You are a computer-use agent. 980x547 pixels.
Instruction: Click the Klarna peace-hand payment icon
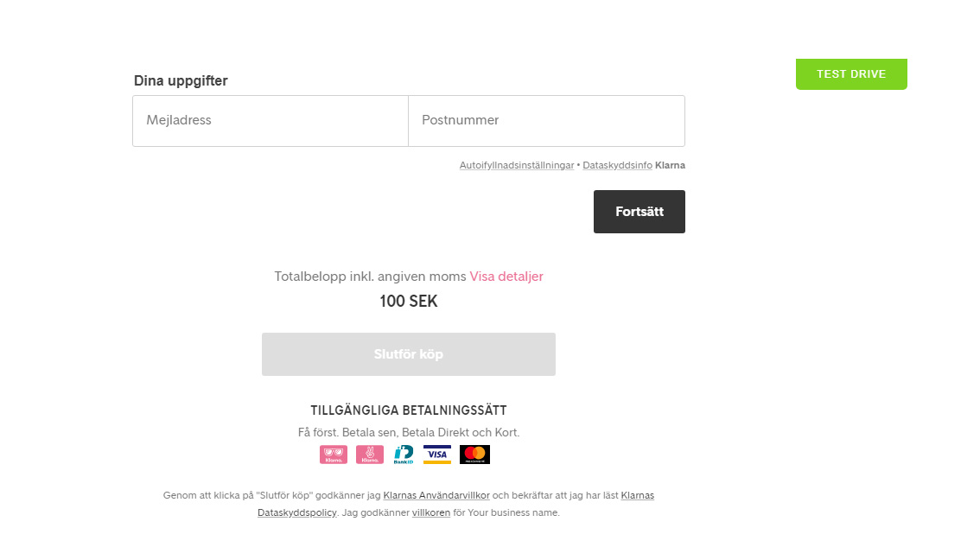point(369,455)
